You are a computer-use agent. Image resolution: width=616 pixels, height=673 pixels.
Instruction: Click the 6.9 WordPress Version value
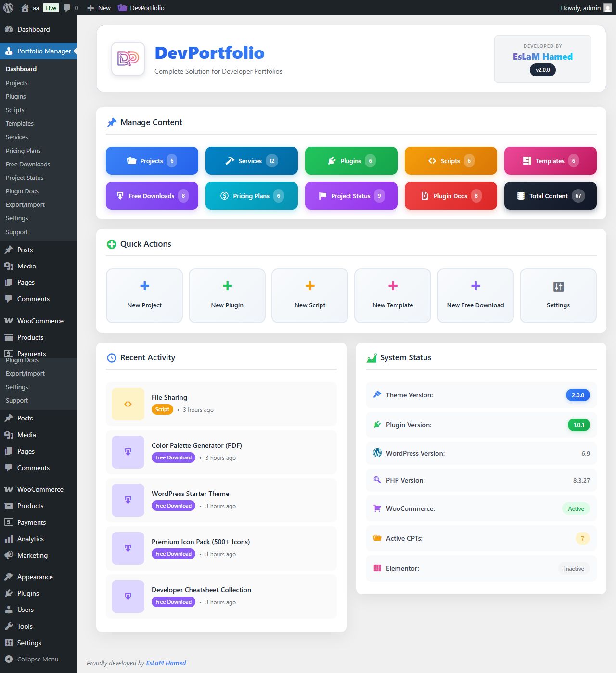click(586, 453)
